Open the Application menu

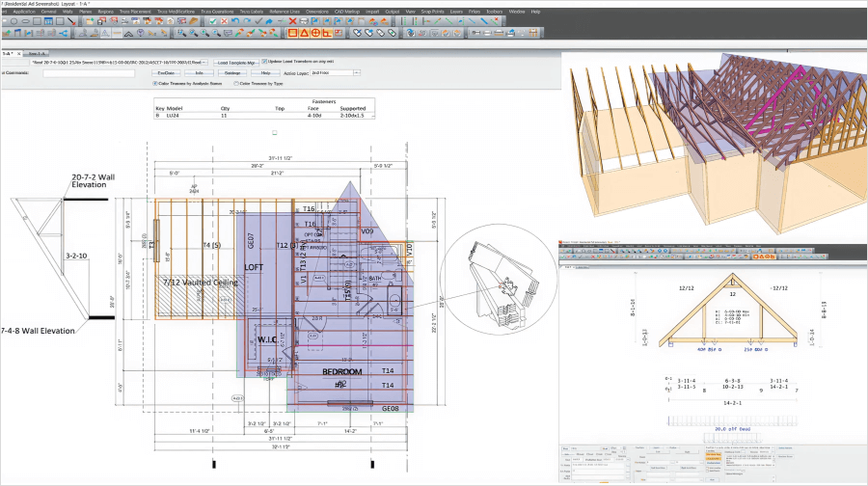coord(24,11)
